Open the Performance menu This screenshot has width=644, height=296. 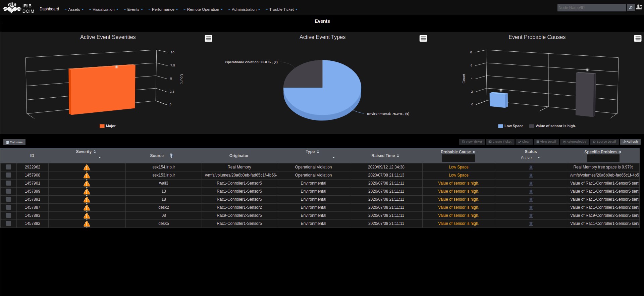[x=163, y=9]
